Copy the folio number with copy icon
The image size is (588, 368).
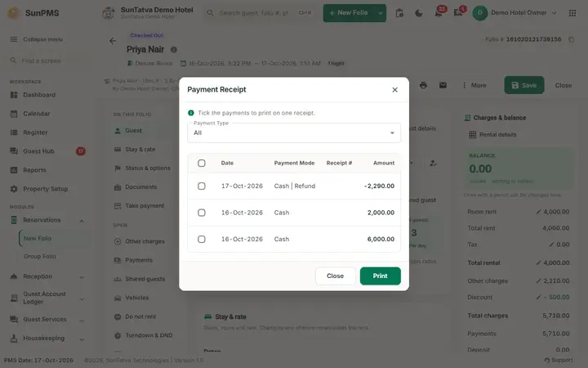[571, 39]
